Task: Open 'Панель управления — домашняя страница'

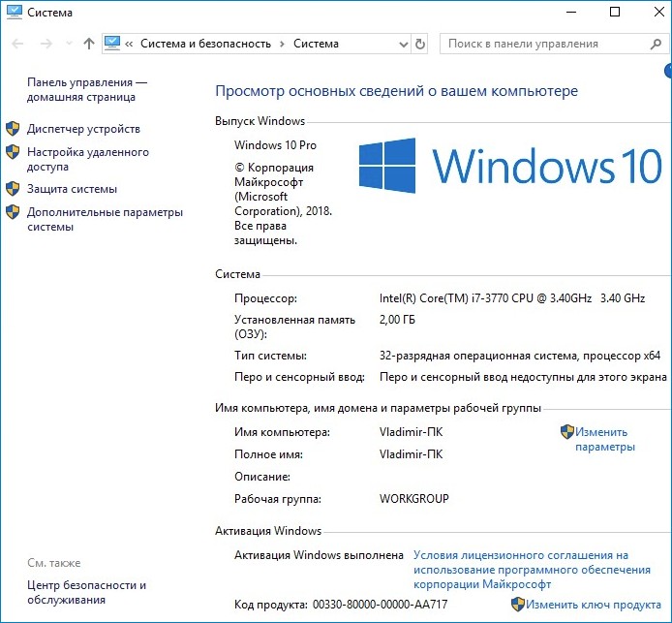Action: 87,89
